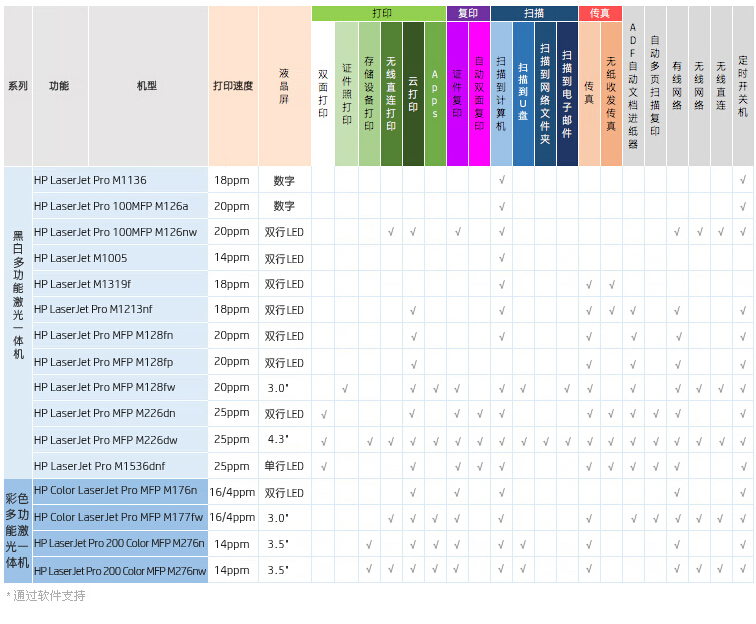Click 16/4ppm speed in the M176n row

tap(232, 492)
